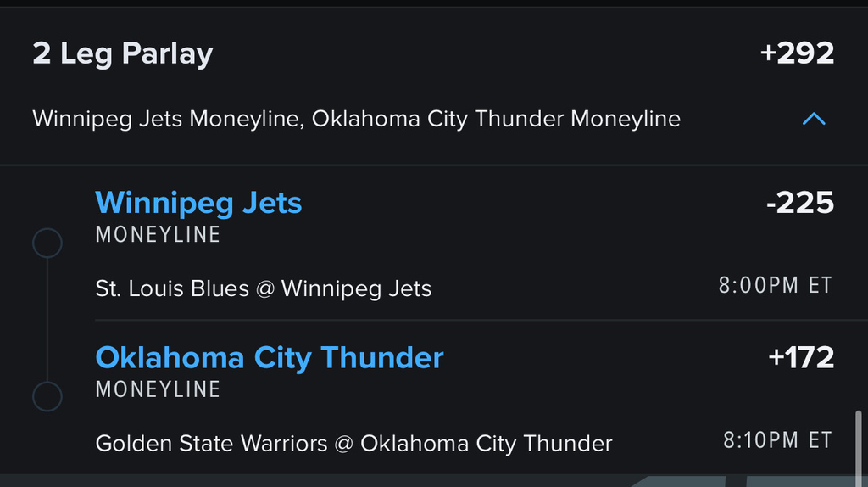The width and height of the screenshot is (868, 487).
Task: Click the connector line between parlay legs
Action: [x=47, y=320]
